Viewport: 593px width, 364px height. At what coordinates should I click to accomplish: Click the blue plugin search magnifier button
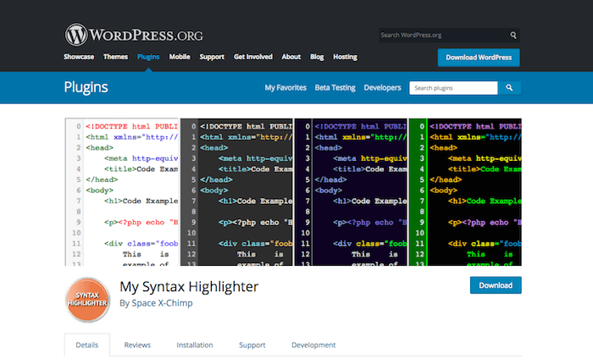[x=509, y=88]
